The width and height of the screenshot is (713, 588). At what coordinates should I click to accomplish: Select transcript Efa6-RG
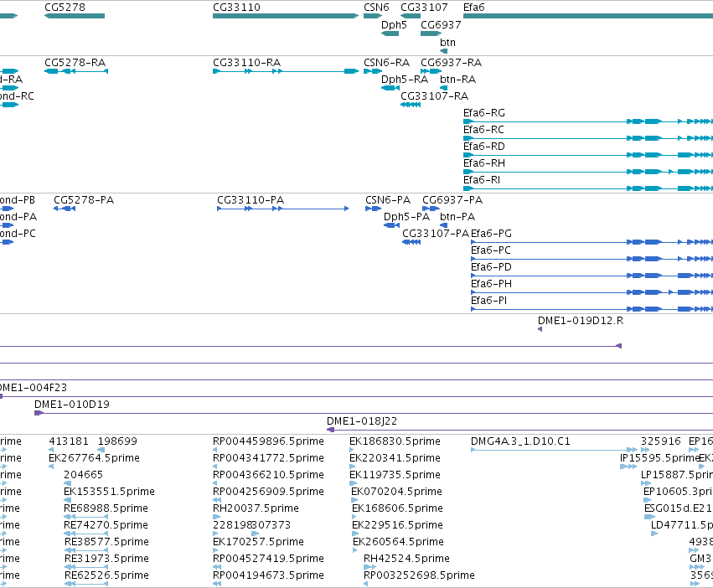pyautogui.click(x=588, y=121)
